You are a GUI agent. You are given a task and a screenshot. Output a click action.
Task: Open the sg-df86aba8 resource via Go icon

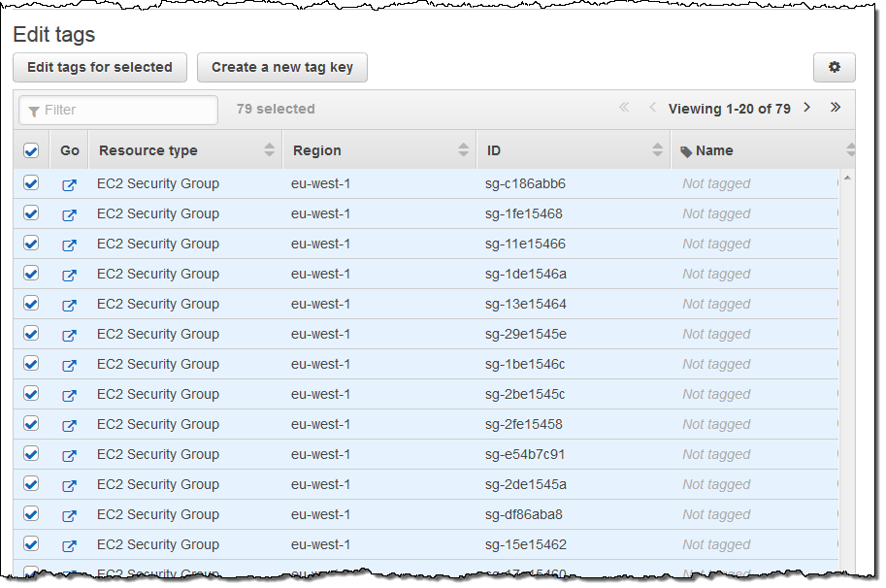click(x=69, y=515)
